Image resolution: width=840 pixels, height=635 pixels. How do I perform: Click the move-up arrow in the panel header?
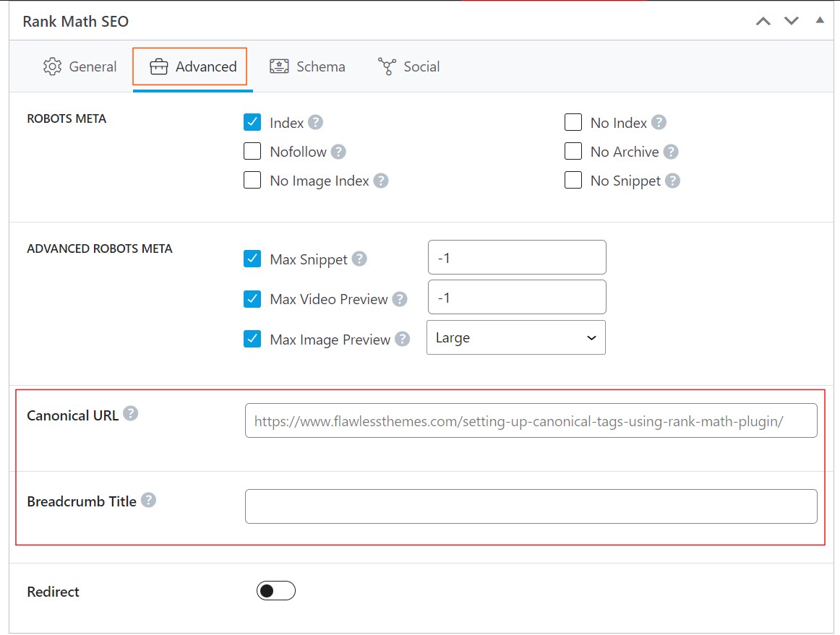(x=763, y=21)
